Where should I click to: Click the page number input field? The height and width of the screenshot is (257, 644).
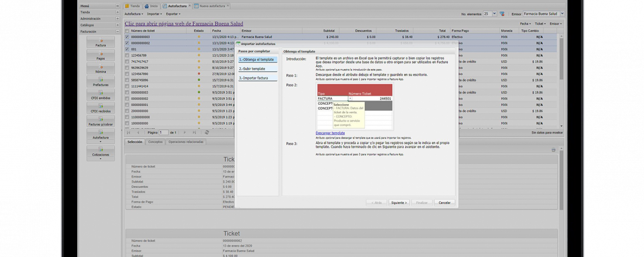point(164,133)
